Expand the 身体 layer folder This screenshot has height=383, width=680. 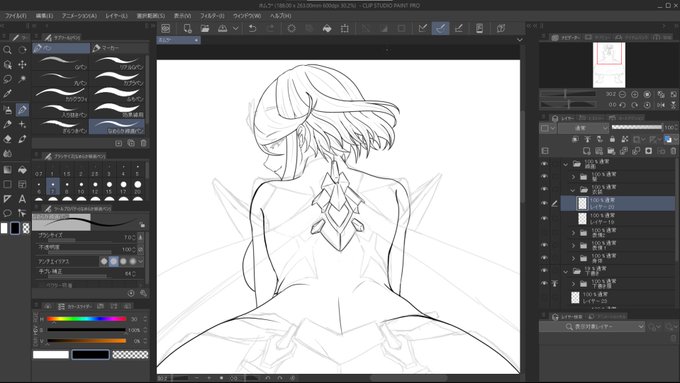tap(573, 259)
